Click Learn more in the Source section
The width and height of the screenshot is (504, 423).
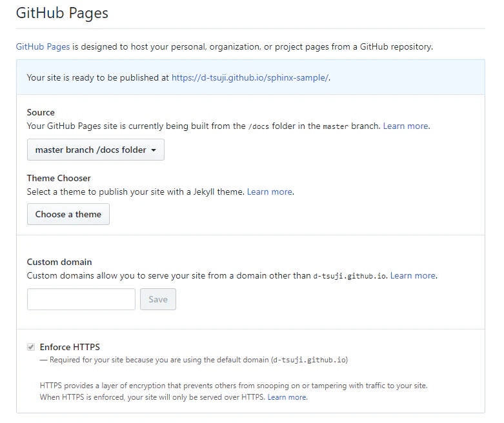(406, 126)
